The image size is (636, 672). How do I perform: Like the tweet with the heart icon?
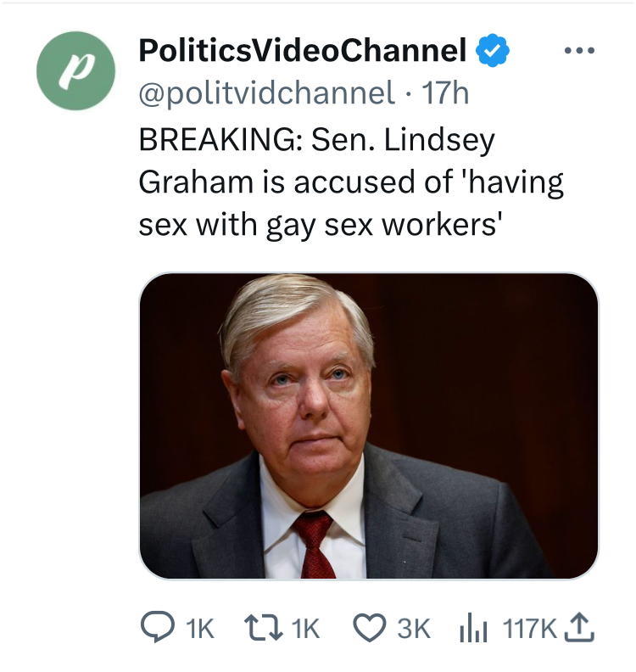tap(370, 629)
